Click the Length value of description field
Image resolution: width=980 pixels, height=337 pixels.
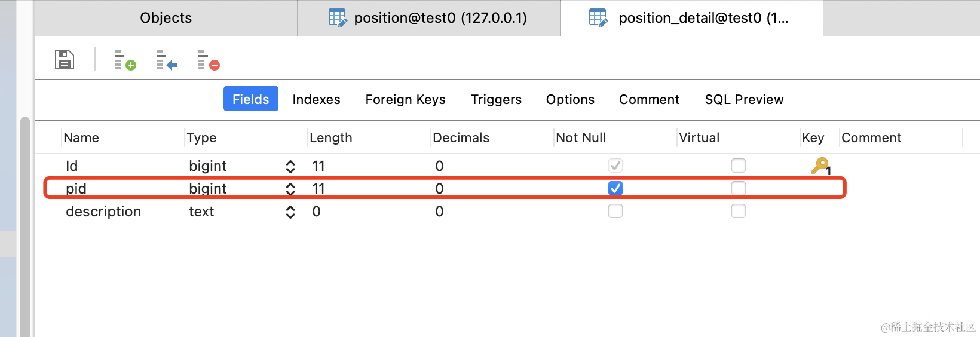click(316, 212)
